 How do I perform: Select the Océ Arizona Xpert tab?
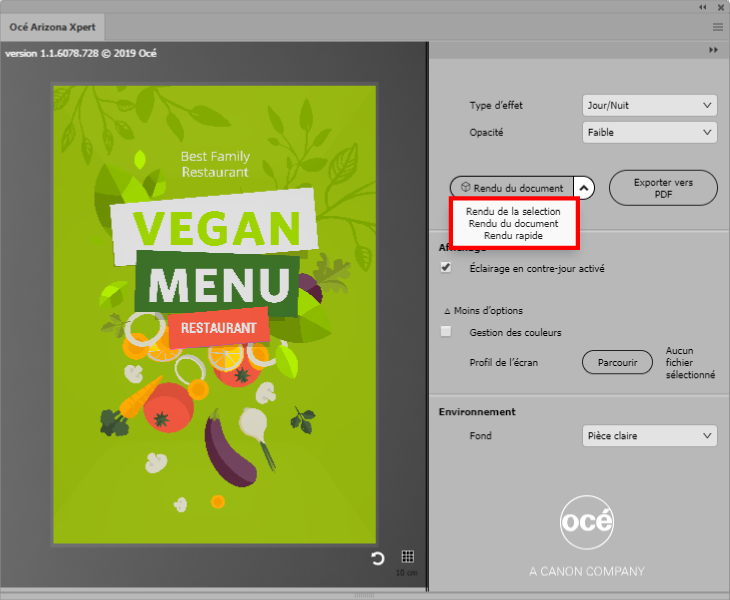click(52, 27)
